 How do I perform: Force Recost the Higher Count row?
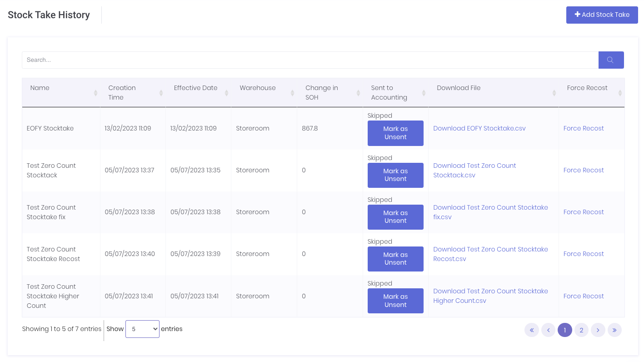[x=584, y=296]
